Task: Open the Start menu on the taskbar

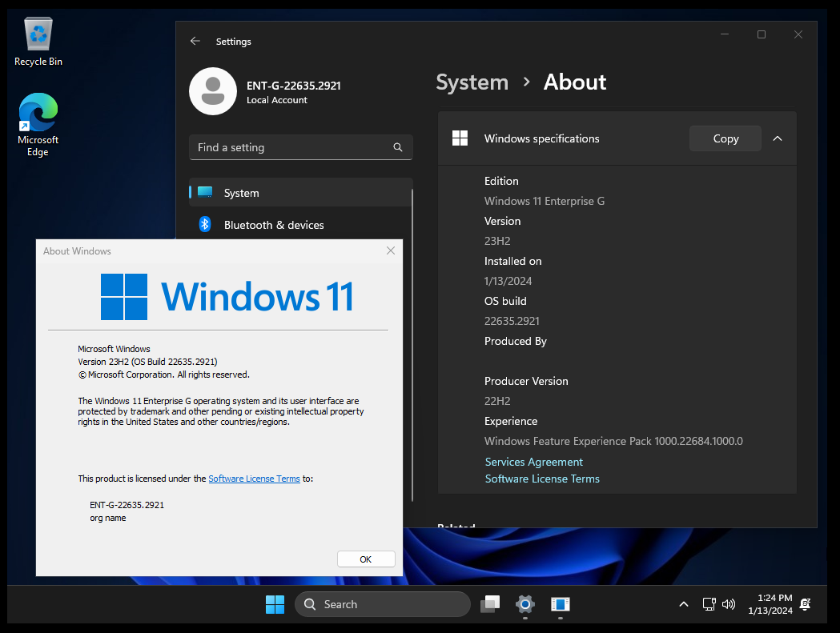Action: [x=275, y=604]
